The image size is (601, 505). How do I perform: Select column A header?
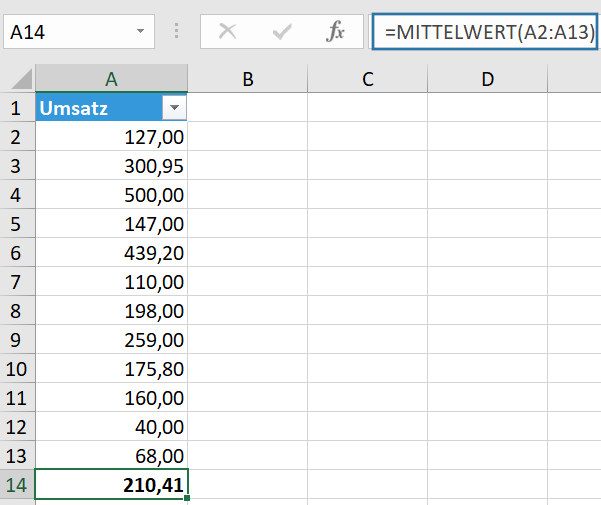coord(112,79)
